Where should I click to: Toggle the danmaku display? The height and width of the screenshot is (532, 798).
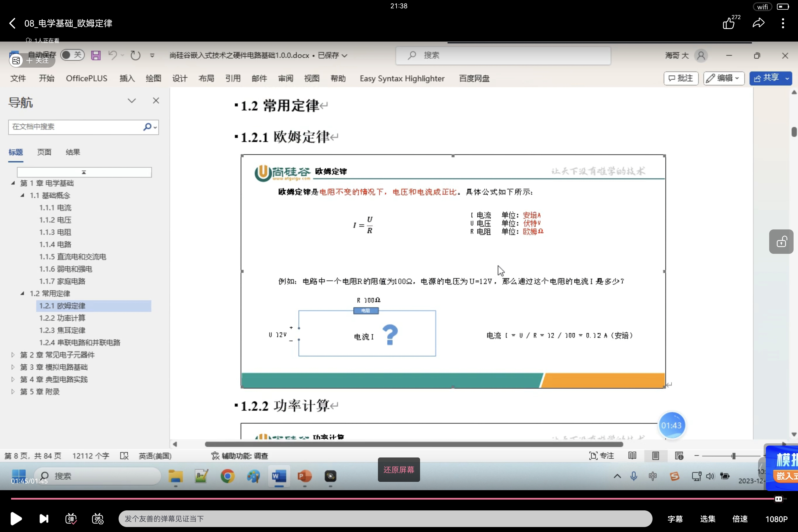pyautogui.click(x=71, y=518)
